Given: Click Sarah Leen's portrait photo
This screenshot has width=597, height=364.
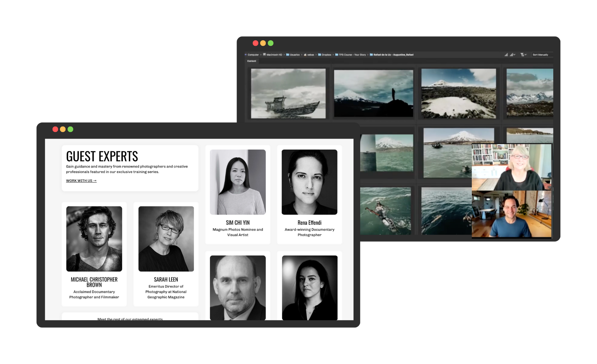Looking at the screenshot, I should pos(166,239).
